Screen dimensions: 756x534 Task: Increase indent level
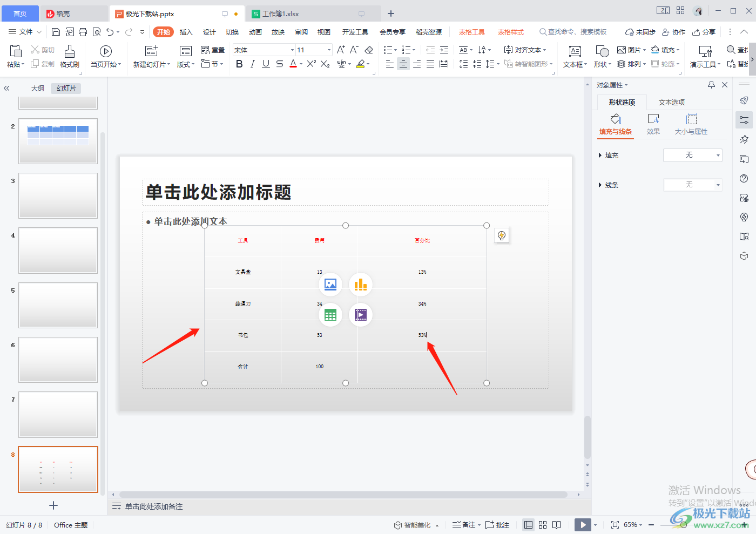(444, 50)
